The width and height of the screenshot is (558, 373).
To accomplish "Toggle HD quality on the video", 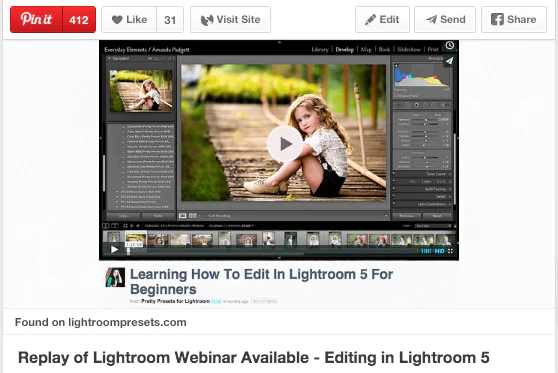I will [439, 251].
